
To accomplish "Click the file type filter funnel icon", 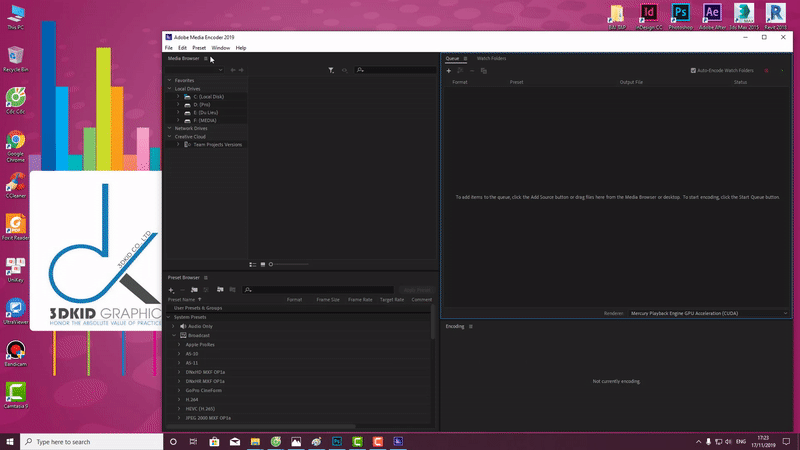I will point(331,70).
